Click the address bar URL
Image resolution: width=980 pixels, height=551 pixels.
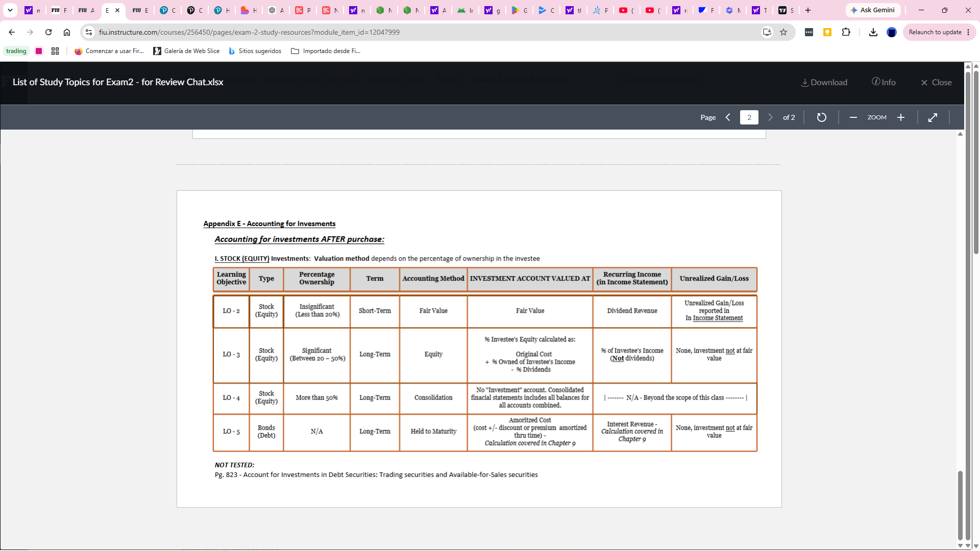coord(249,32)
